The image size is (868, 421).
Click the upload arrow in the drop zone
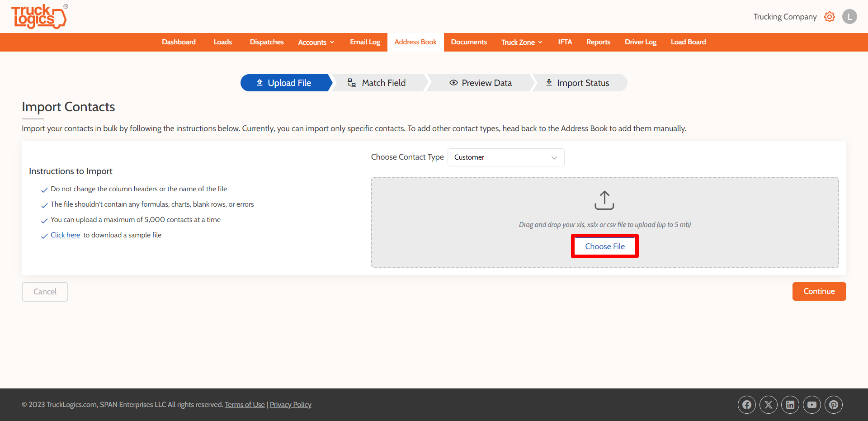[x=604, y=199]
